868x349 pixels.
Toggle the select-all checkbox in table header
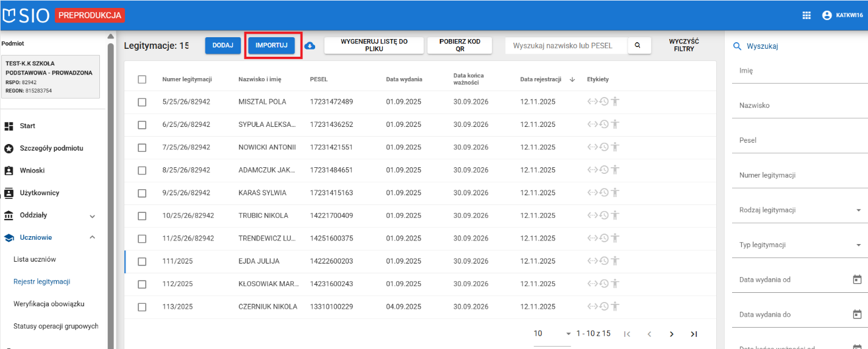142,79
